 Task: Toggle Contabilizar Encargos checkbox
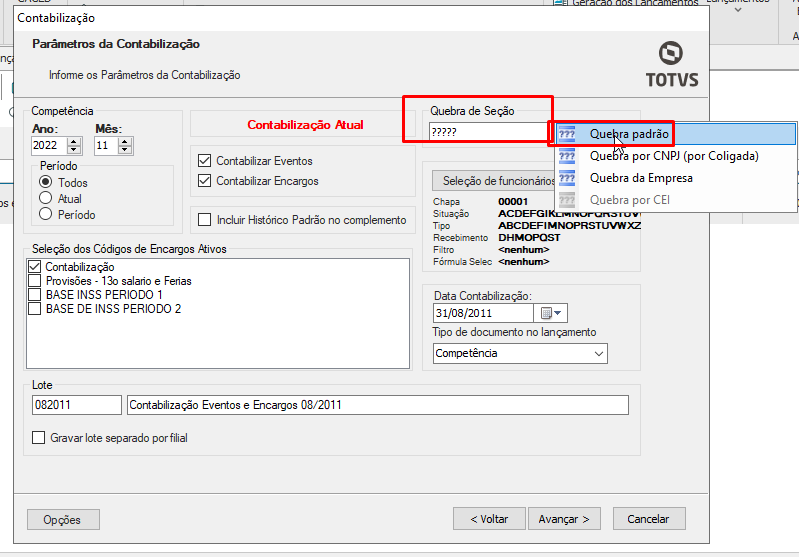[204, 180]
